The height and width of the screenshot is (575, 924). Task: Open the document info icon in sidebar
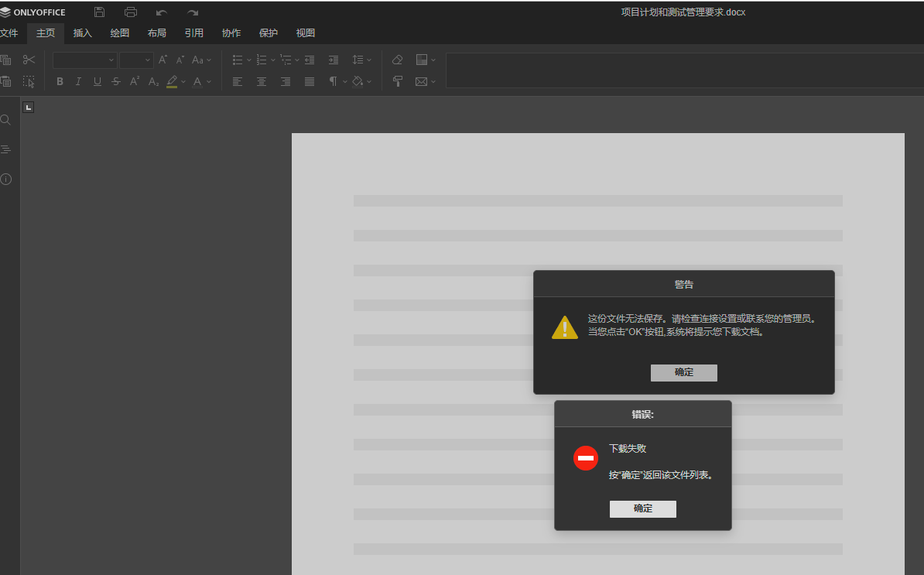pos(6,179)
